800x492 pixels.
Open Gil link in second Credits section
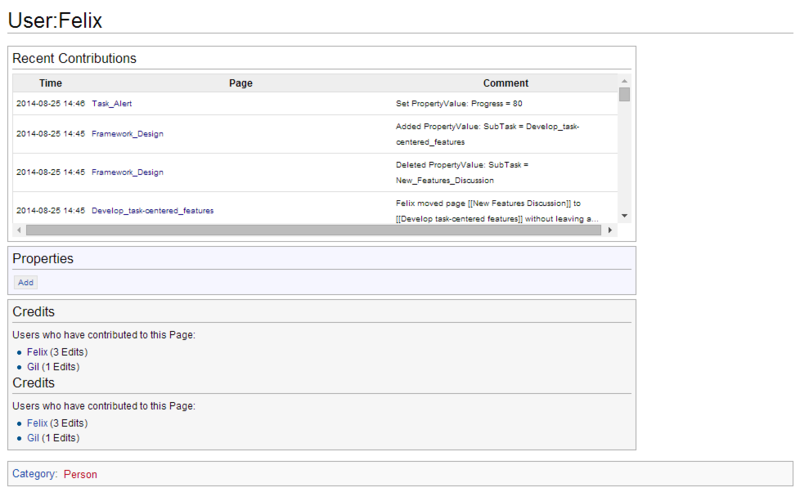pyautogui.click(x=33, y=438)
